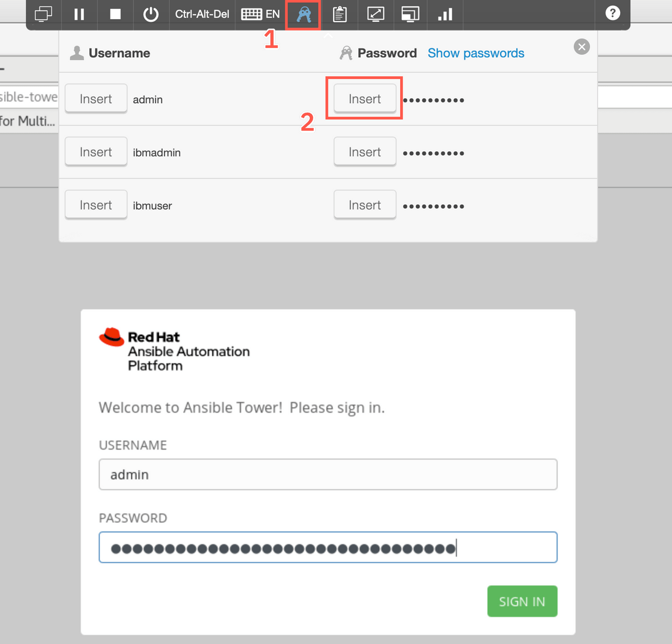672x644 pixels.
Task: Send Ctrl-Alt-Del to the VM
Action: 202,14
